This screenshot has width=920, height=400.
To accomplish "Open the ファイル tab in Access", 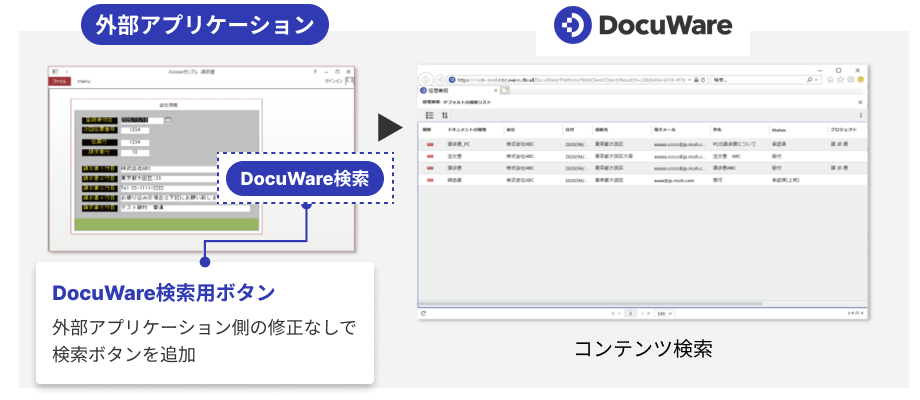I will coord(59,82).
